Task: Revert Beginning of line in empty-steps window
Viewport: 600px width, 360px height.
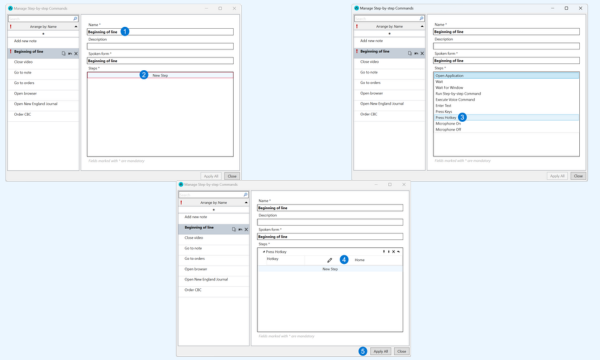Action: click(x=70, y=53)
